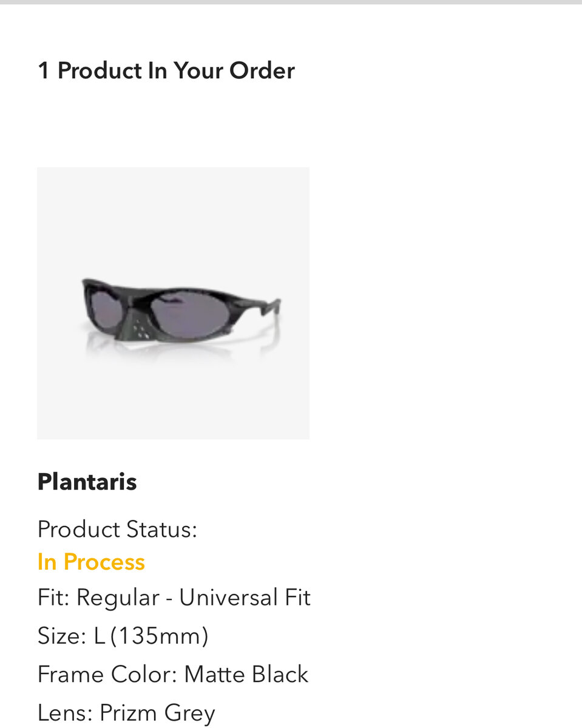Viewport: 582px width, 728px height.
Task: Click the word 'Order' in the heading
Action: [x=262, y=71]
